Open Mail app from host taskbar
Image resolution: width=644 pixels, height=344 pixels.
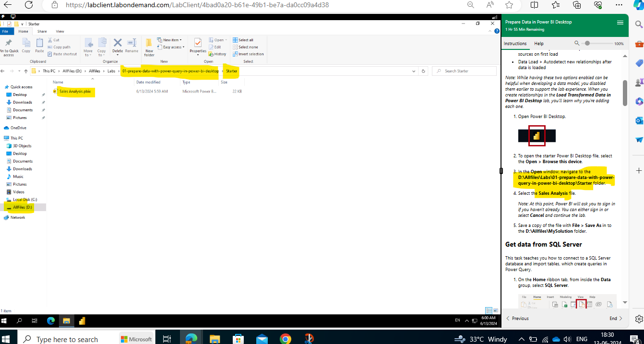click(262, 339)
